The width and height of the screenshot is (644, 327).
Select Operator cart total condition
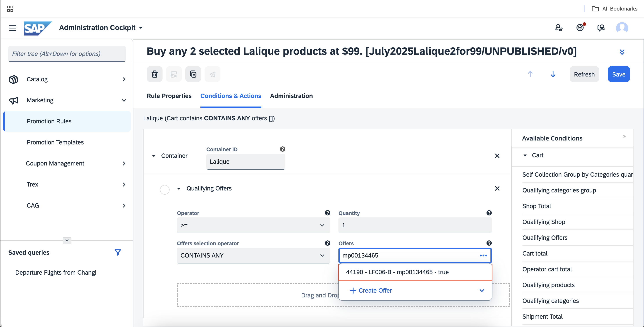(x=547, y=269)
